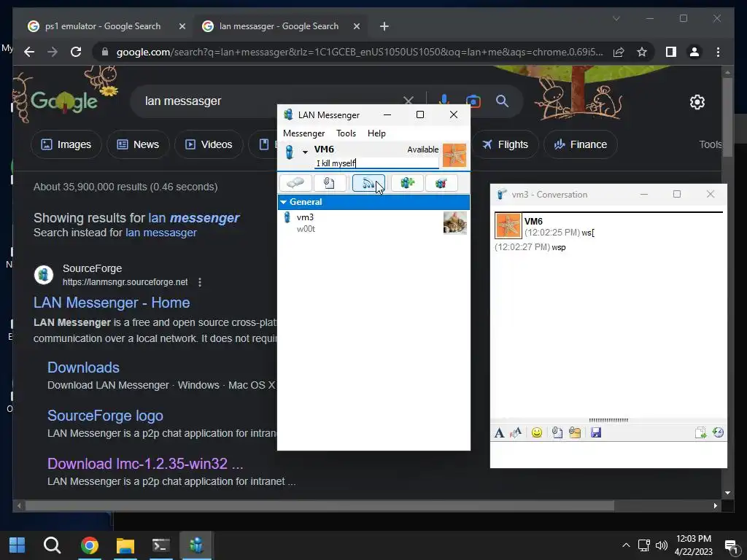Click the address bar URL
The width and height of the screenshot is (747, 560).
pos(360,52)
